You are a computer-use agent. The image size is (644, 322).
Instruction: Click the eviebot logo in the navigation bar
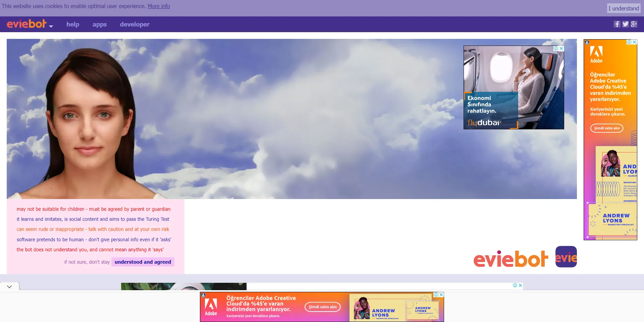(x=26, y=24)
